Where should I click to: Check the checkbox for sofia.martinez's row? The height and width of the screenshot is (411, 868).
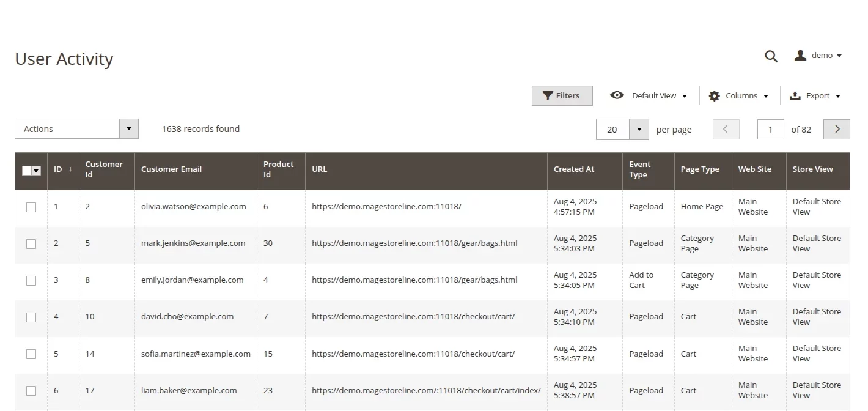click(x=31, y=354)
